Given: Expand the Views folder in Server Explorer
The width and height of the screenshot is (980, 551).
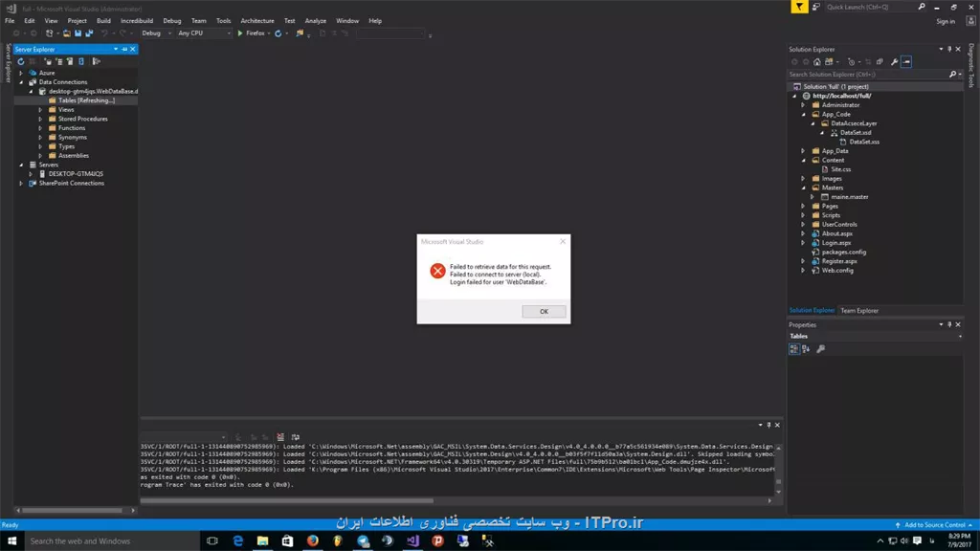Looking at the screenshot, I should [40, 109].
